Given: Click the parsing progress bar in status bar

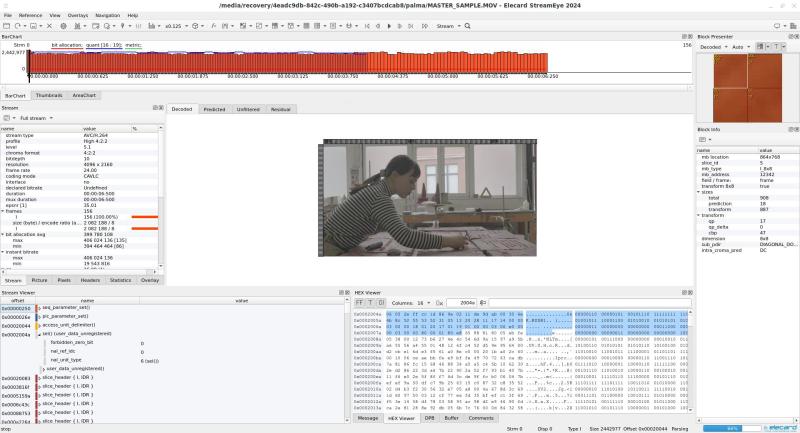Looking at the screenshot, I should click(733, 428).
